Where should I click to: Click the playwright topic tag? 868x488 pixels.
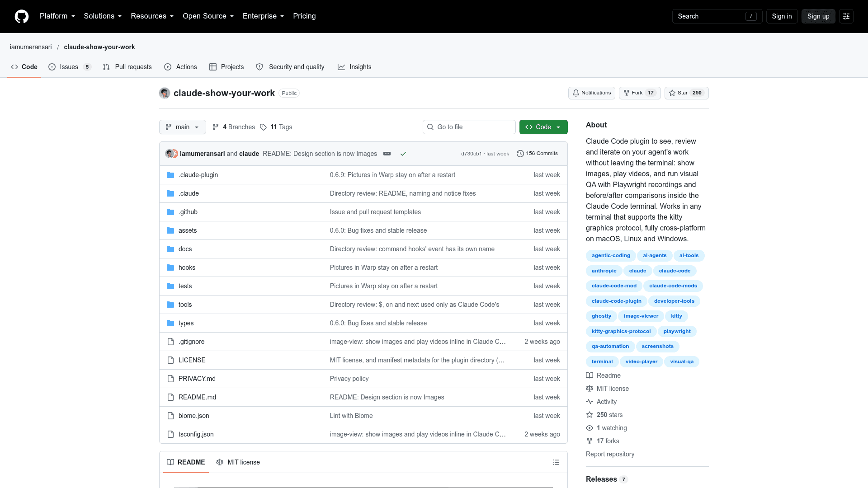[x=677, y=331]
